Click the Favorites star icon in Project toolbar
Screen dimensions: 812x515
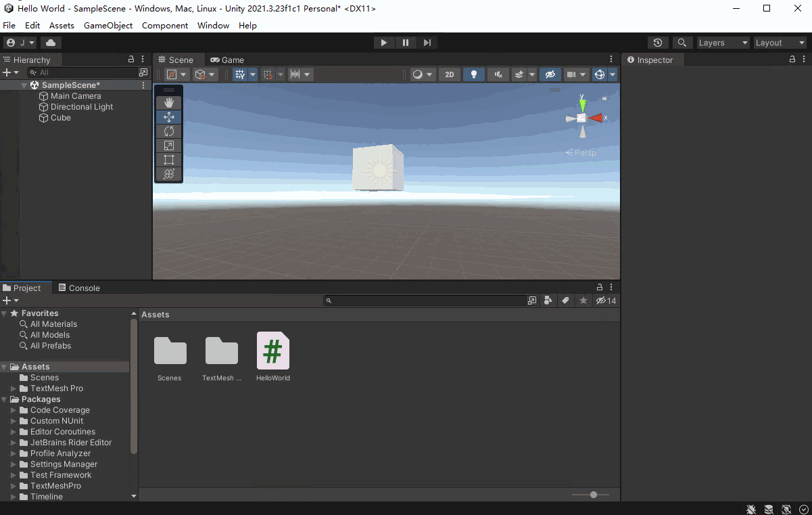[x=583, y=300]
